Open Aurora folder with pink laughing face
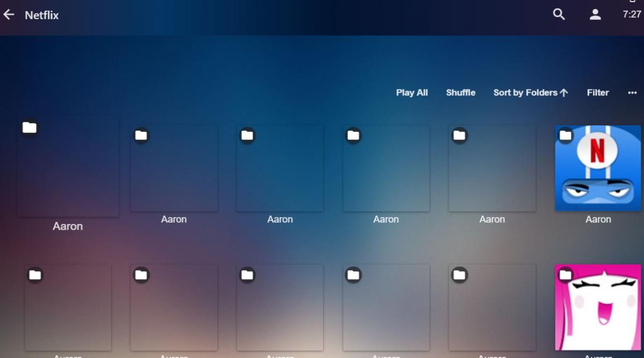The height and width of the screenshot is (358, 644). click(x=598, y=308)
